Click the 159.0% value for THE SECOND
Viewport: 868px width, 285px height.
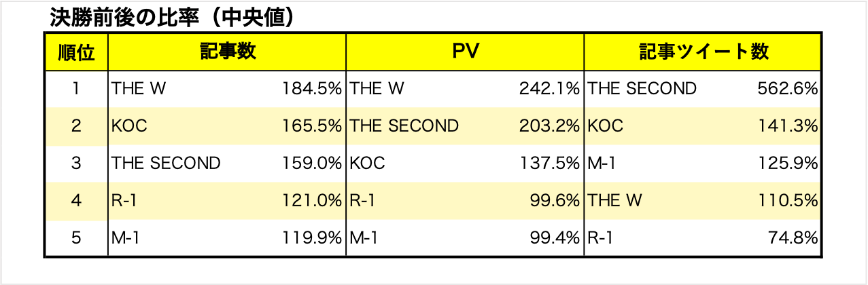coord(311,164)
